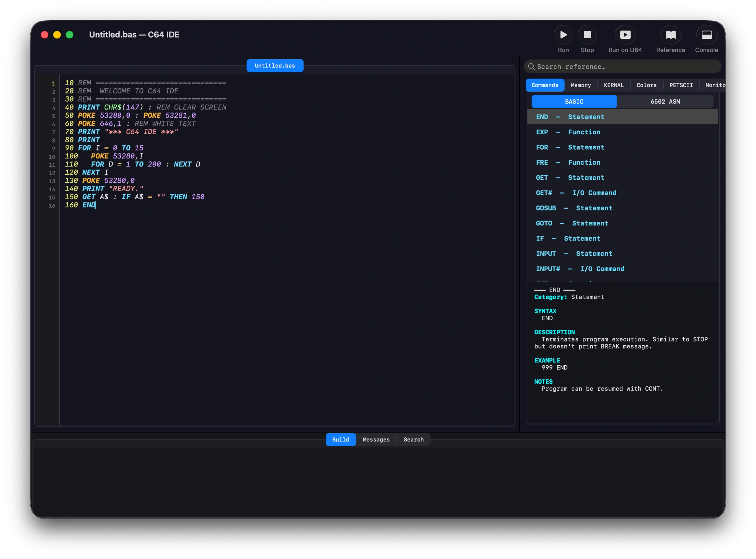Open the Search bottom tab
Viewport: 756px width, 559px height.
(x=413, y=439)
